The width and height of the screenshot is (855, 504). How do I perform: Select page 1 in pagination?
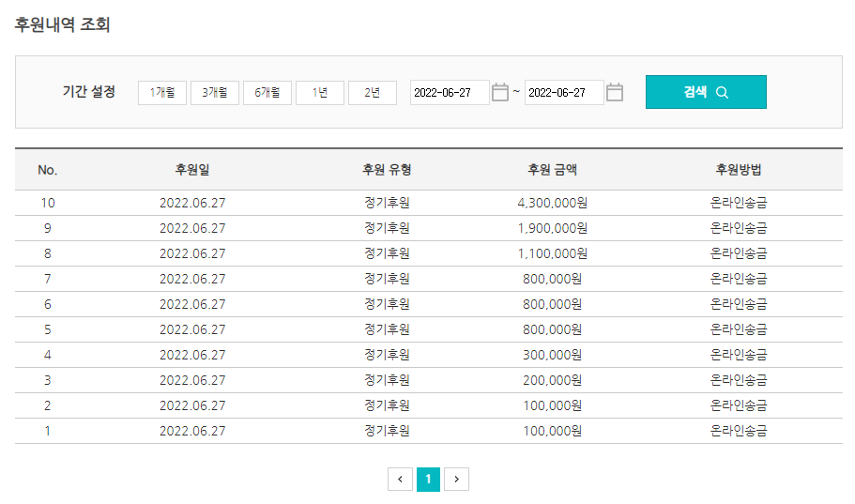click(428, 480)
